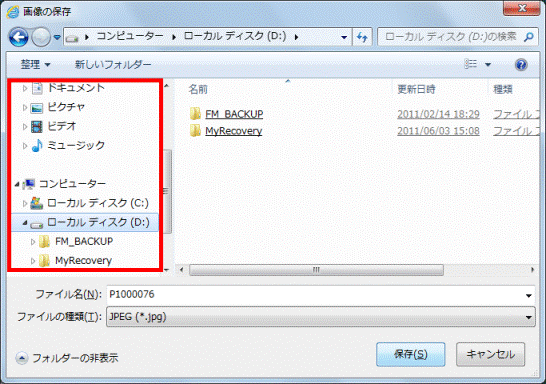
Task: Select ローカル ディスク (D:) in the address path
Action: click(235, 36)
